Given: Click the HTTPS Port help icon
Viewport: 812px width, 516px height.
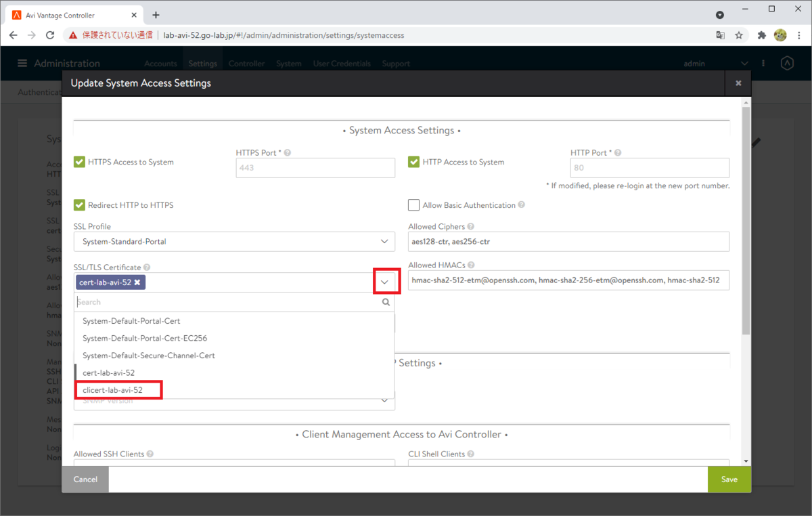Looking at the screenshot, I should (x=288, y=153).
